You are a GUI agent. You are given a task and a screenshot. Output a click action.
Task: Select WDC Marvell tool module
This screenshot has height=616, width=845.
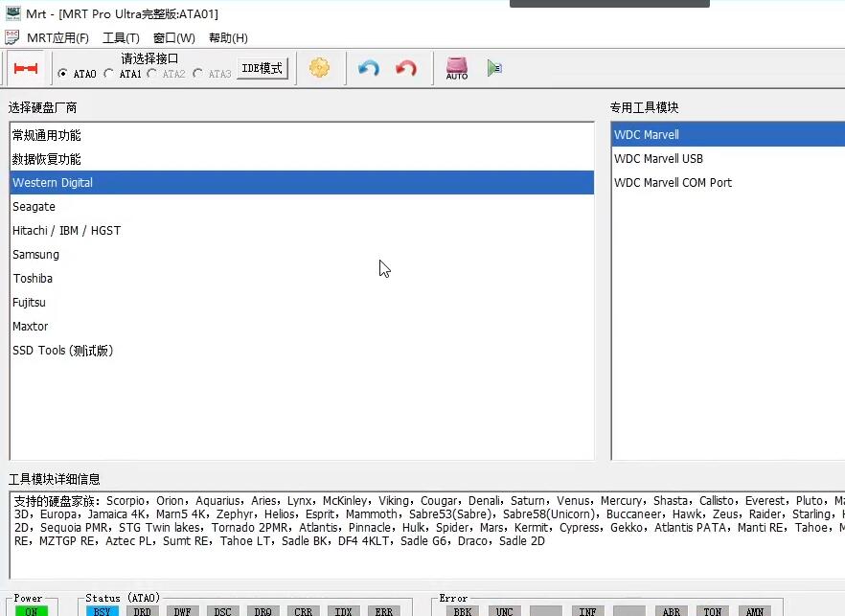(x=728, y=135)
